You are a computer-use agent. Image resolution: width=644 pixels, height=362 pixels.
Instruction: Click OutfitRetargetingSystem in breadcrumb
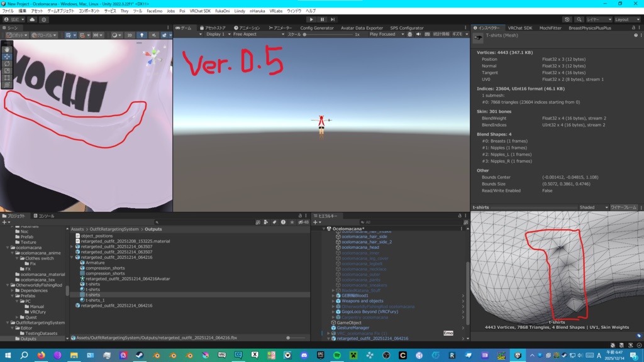point(114,229)
